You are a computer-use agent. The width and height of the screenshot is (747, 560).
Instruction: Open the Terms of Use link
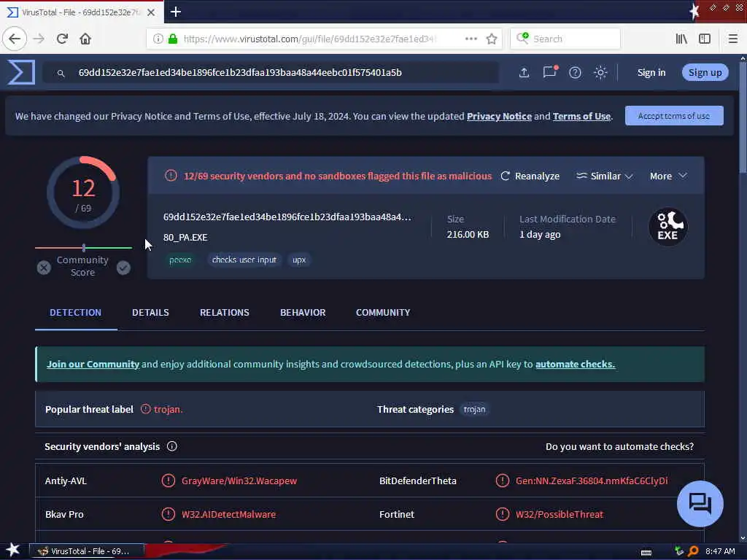(581, 116)
